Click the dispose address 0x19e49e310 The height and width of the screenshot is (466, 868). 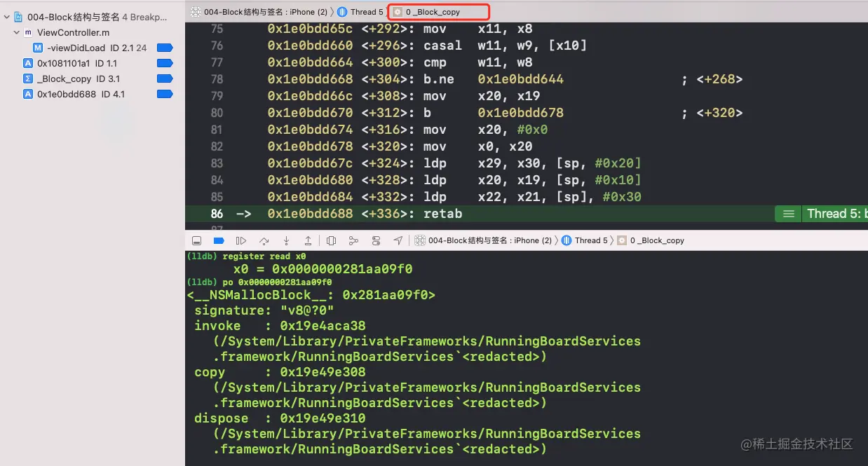pyautogui.click(x=323, y=418)
